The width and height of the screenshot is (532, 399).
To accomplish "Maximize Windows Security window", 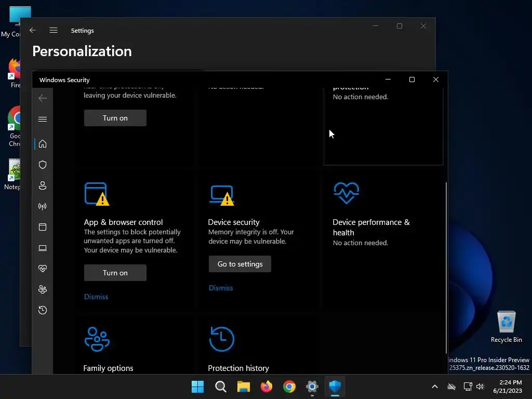I will pyautogui.click(x=412, y=79).
